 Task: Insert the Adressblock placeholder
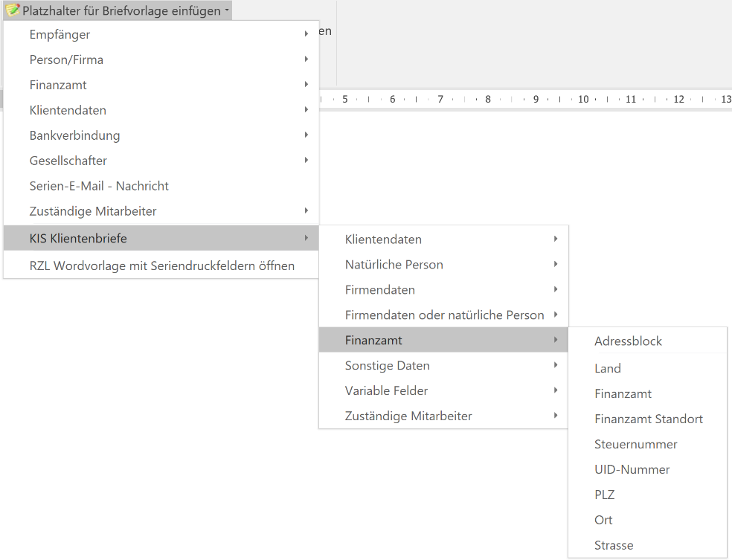tap(628, 341)
